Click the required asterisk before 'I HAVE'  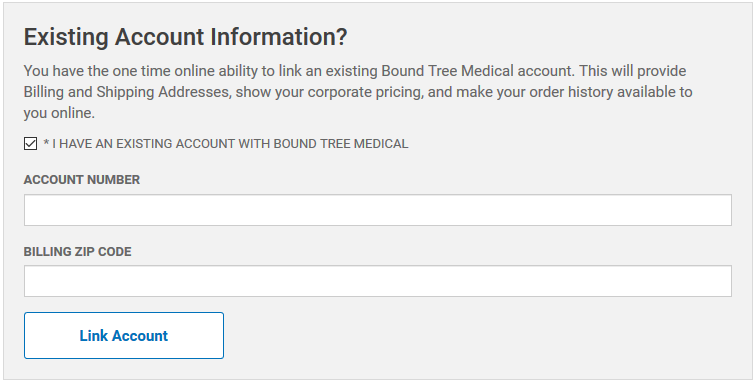coord(46,143)
